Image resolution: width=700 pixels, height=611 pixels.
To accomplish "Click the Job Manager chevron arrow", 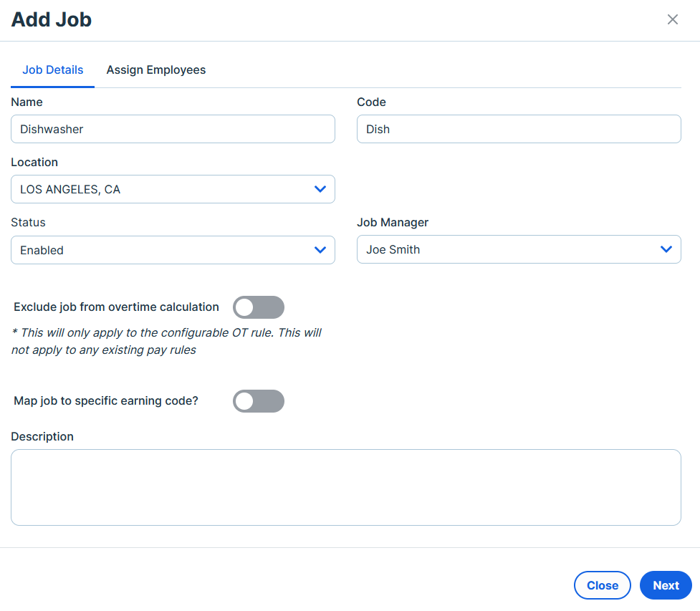I will point(666,249).
